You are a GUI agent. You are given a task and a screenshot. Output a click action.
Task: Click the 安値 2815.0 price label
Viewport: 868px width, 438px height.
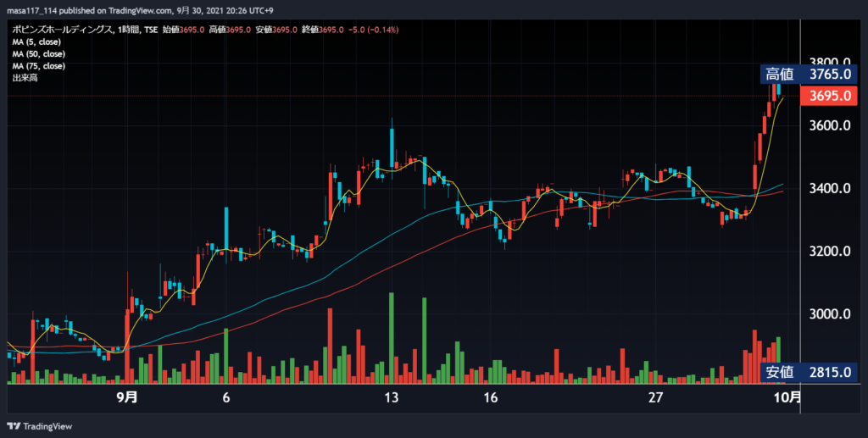tap(809, 372)
